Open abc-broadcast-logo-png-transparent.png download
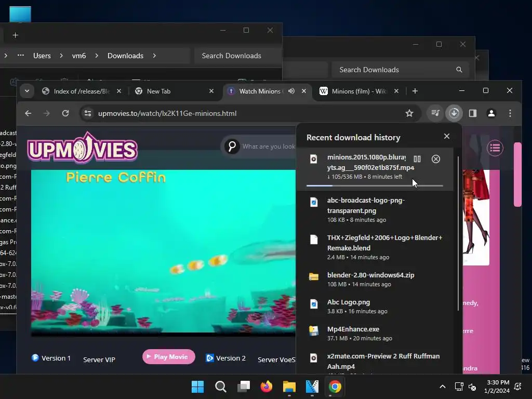Viewport: 532px width, 399px height. [375, 209]
